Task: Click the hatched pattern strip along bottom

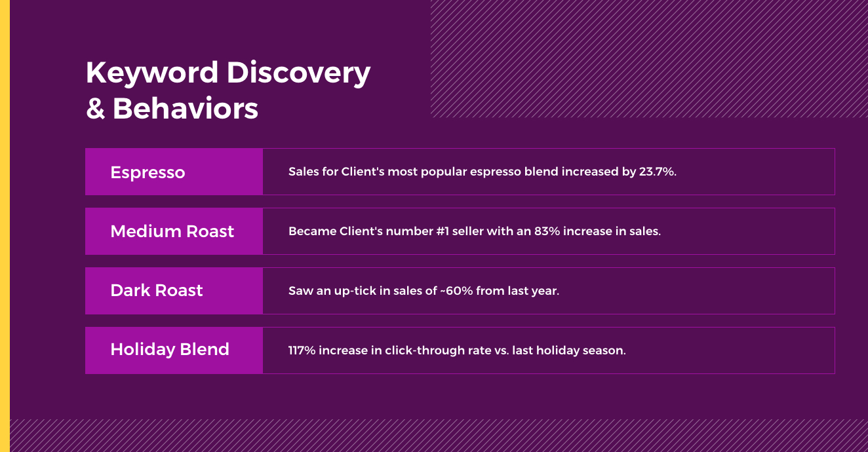Action: click(x=439, y=436)
